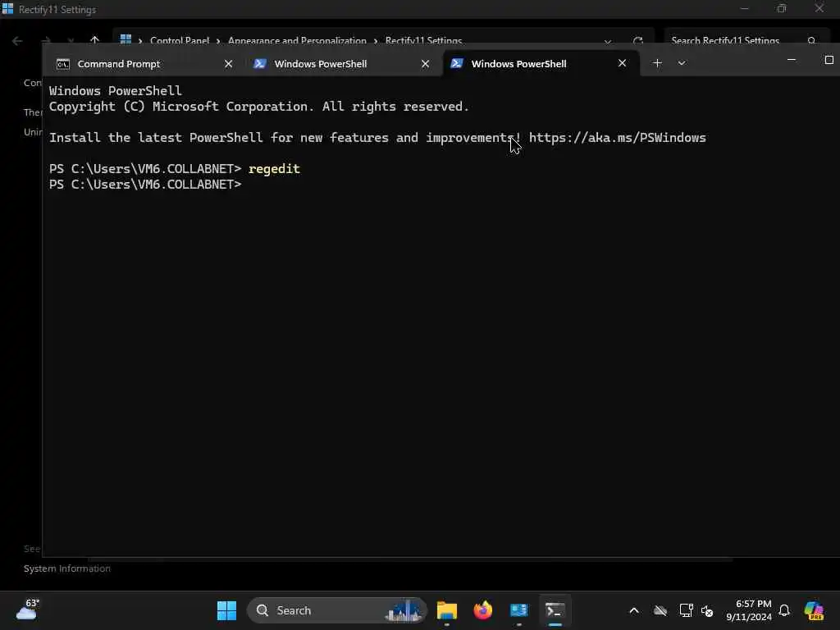Refresh the Rectify11 Settings window
Viewport: 840px width, 630px height.
[x=637, y=41]
